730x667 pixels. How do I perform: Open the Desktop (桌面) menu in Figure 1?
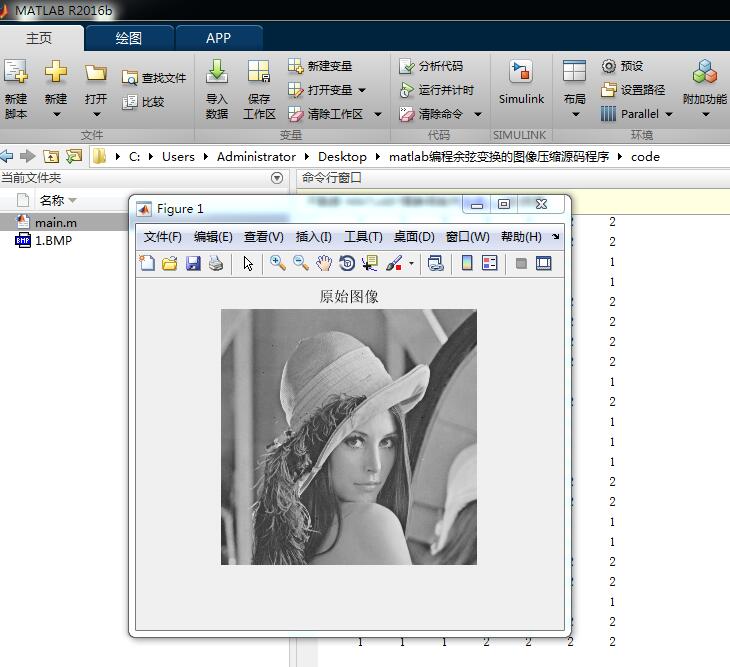pos(414,237)
